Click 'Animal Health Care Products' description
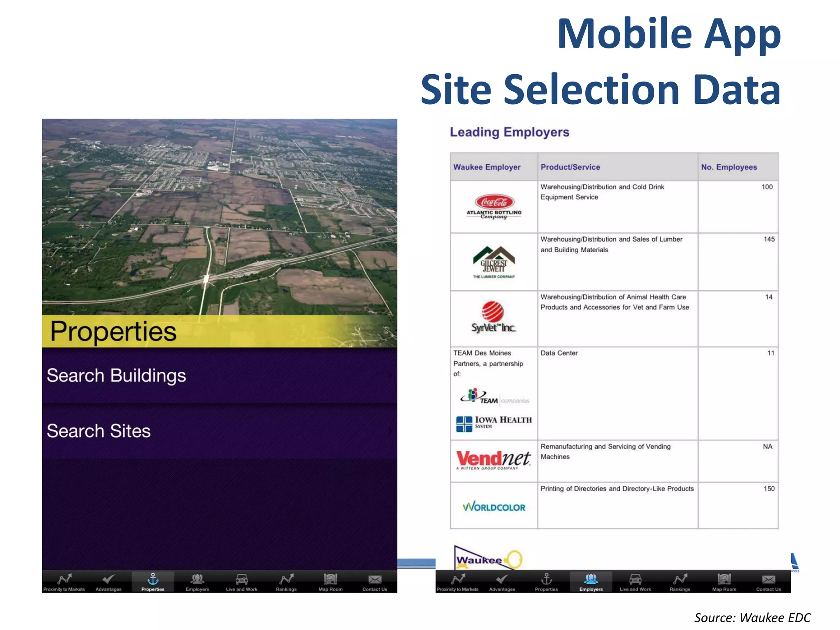Image resolution: width=840 pixels, height=630 pixels. (x=614, y=302)
